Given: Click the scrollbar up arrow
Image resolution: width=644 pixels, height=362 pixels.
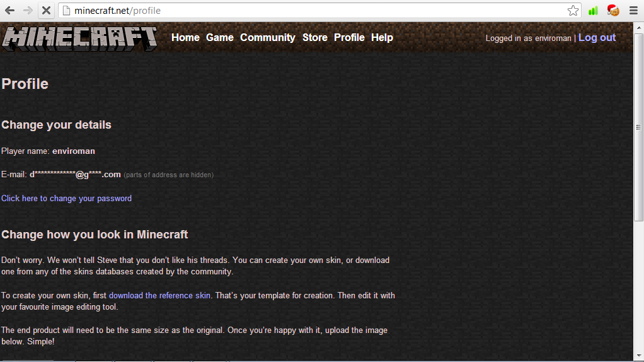Looking at the screenshot, I should (638, 28).
